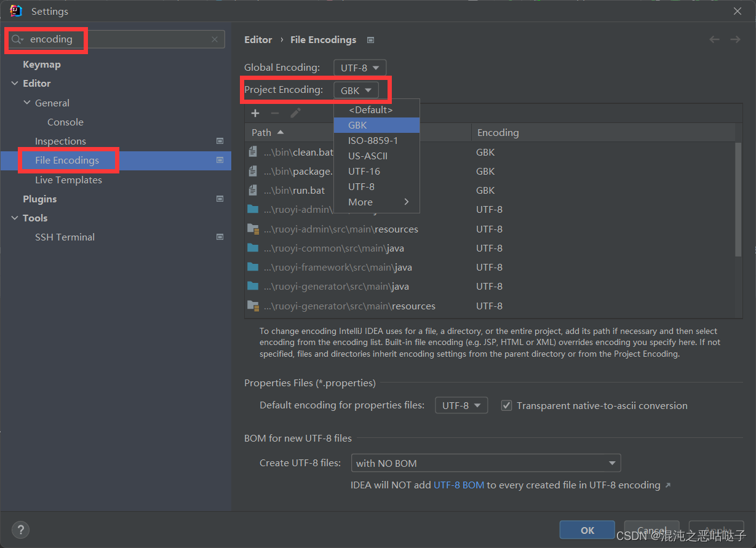Click the add path plus icon
Image resolution: width=756 pixels, height=548 pixels.
click(x=255, y=113)
